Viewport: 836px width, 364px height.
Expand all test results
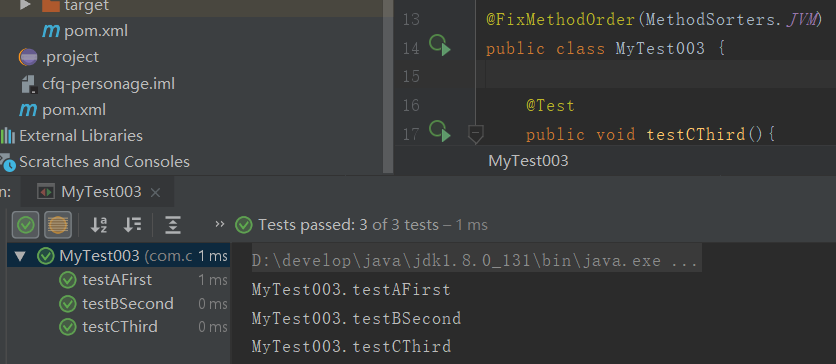172,225
